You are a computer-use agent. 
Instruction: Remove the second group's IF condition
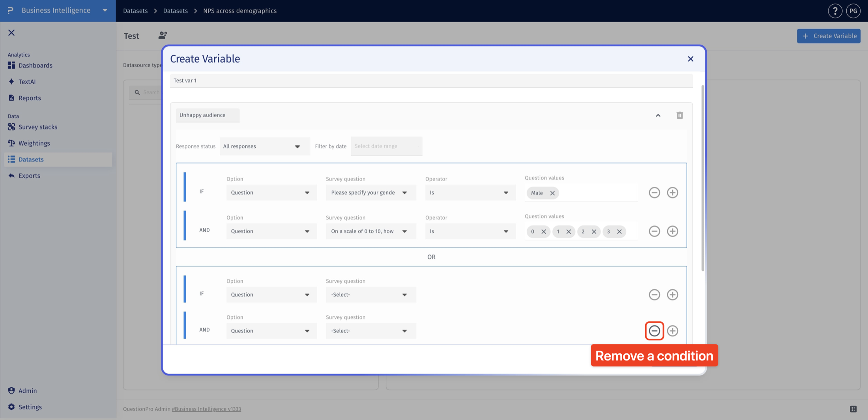(654, 294)
